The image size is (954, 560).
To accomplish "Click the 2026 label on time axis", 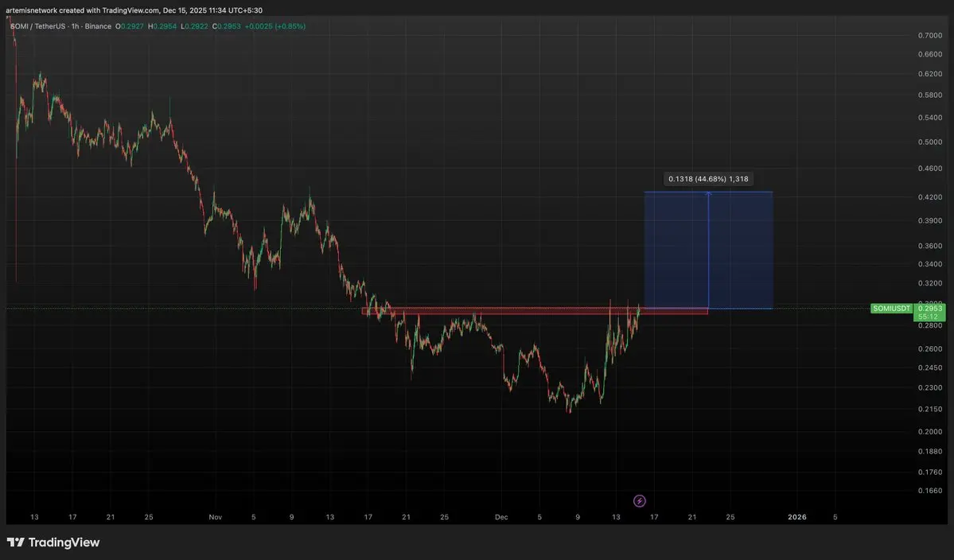I will pos(797,517).
